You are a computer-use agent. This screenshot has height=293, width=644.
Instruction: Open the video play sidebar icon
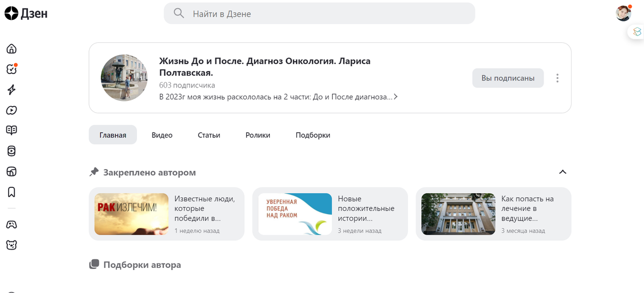pos(11,110)
